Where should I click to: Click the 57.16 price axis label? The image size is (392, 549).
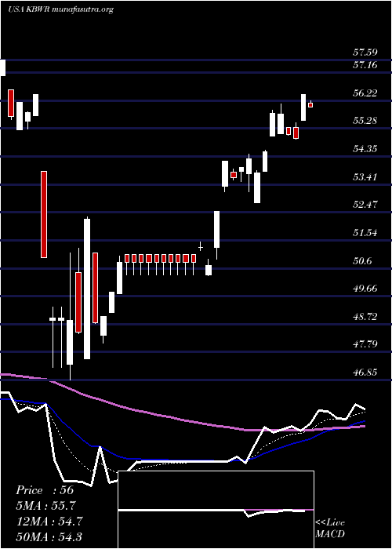[x=365, y=65]
